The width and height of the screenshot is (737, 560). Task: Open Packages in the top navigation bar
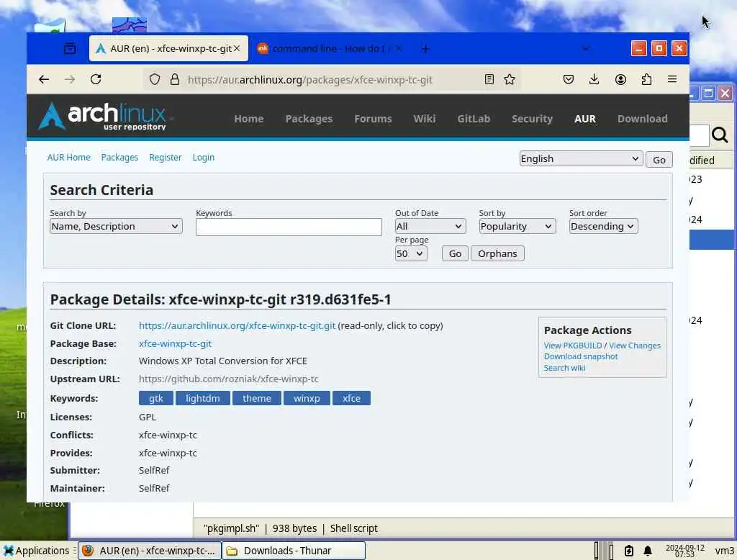click(309, 119)
